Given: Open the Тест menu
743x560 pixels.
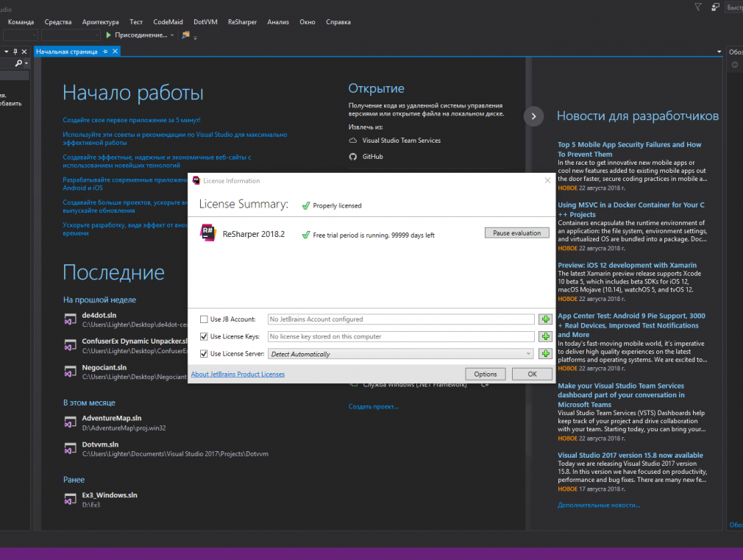Looking at the screenshot, I should (x=136, y=22).
